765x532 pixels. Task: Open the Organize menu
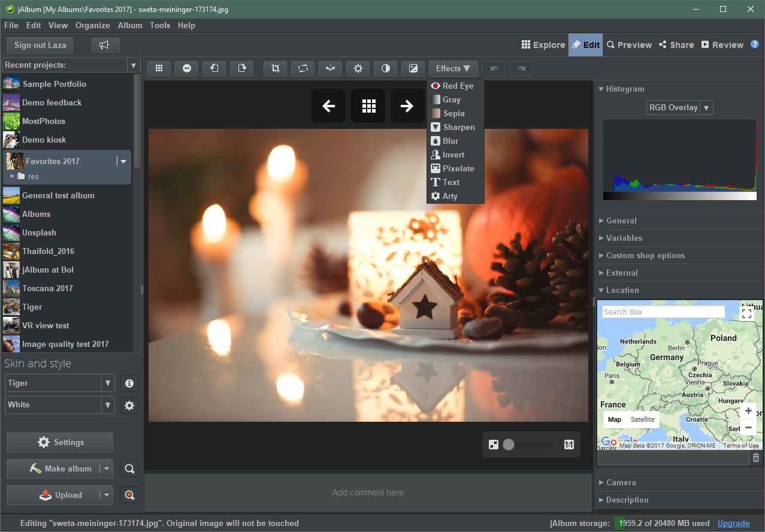pos(92,25)
